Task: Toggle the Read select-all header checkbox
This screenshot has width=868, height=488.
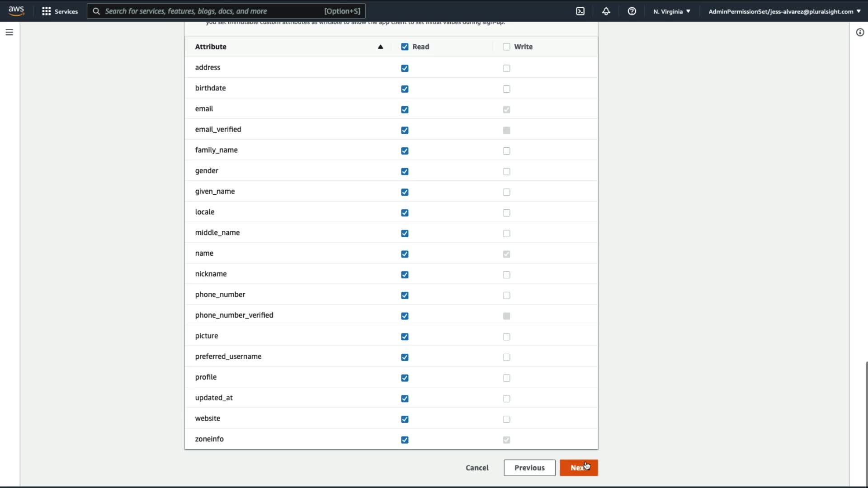Action: [405, 47]
